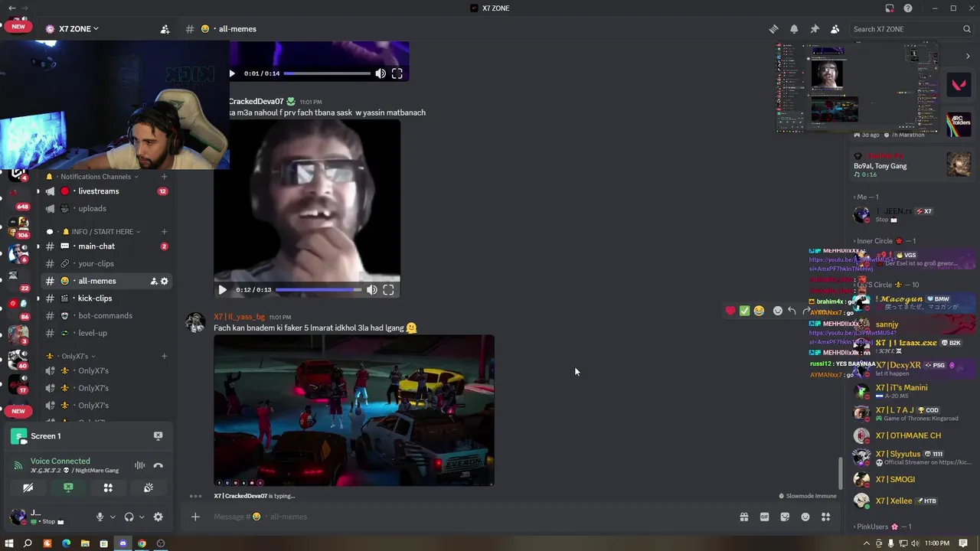Open the sticker picker

[x=785, y=517]
